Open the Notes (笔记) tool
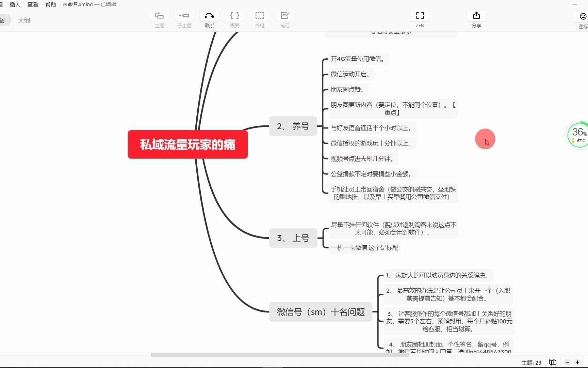The image size is (588, 368). pyautogui.click(x=285, y=16)
